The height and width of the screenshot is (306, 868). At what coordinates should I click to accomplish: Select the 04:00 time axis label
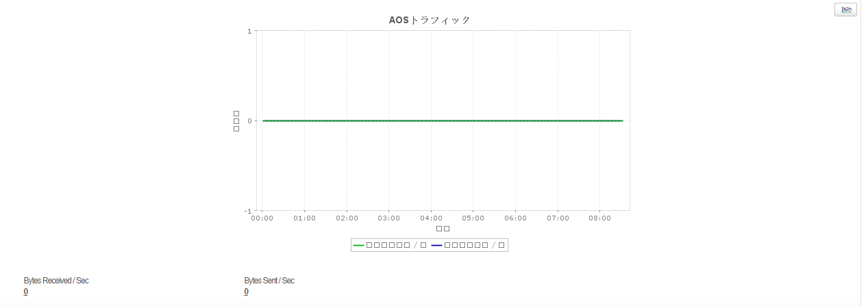pyautogui.click(x=431, y=218)
